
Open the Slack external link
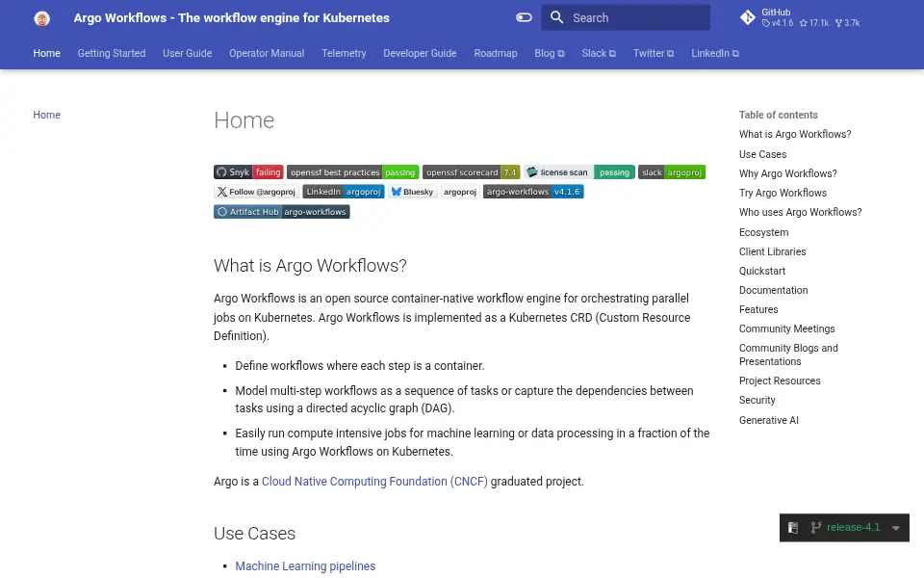pyautogui.click(x=599, y=53)
